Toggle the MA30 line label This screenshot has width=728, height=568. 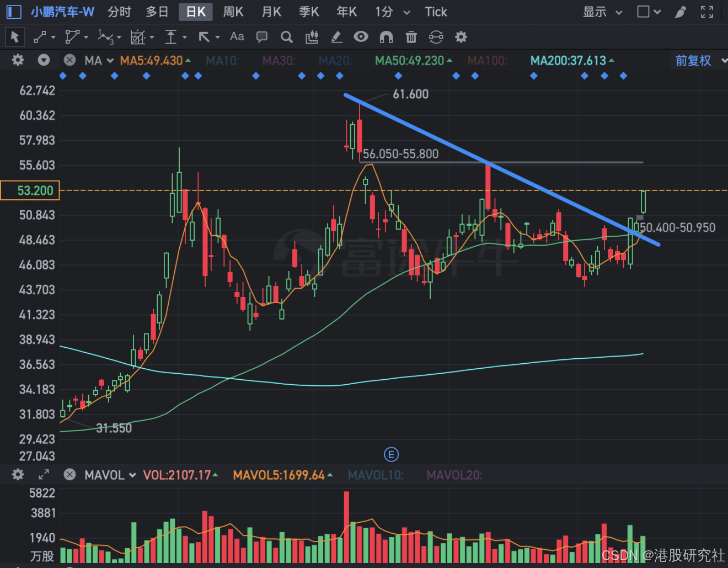[279, 60]
